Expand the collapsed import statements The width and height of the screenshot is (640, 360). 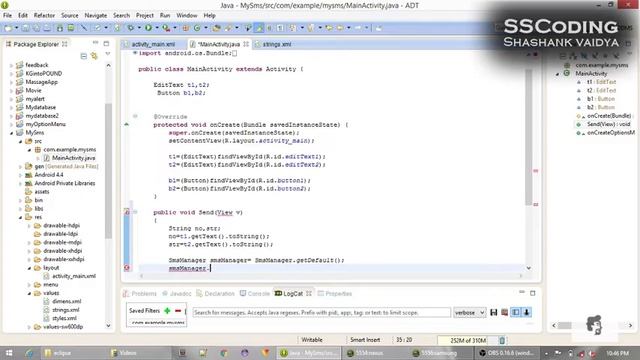135,53
